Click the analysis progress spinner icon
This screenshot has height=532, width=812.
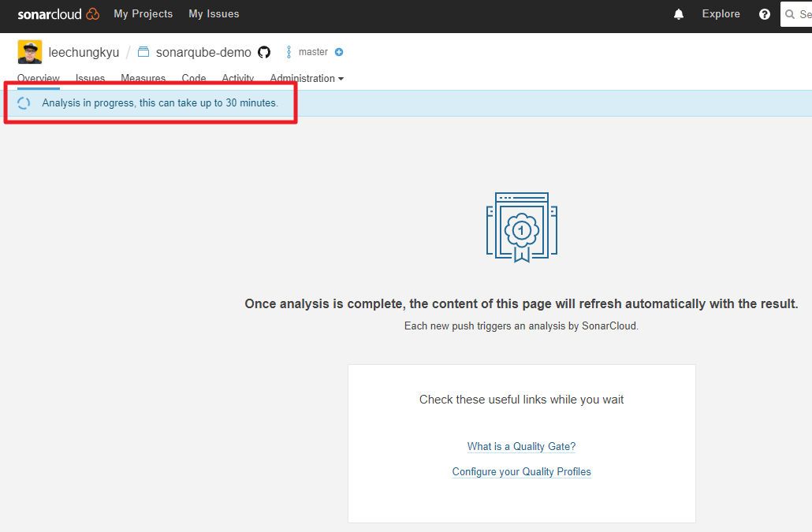point(24,103)
